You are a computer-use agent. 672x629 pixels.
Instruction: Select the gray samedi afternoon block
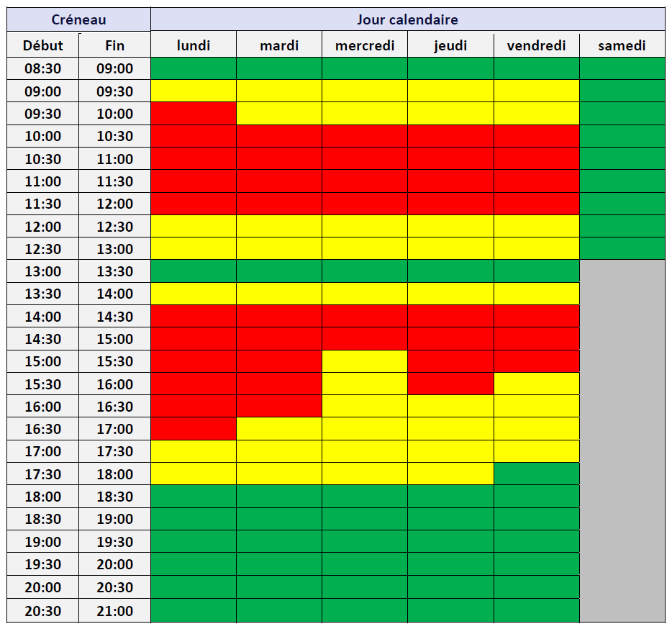(x=622, y=440)
